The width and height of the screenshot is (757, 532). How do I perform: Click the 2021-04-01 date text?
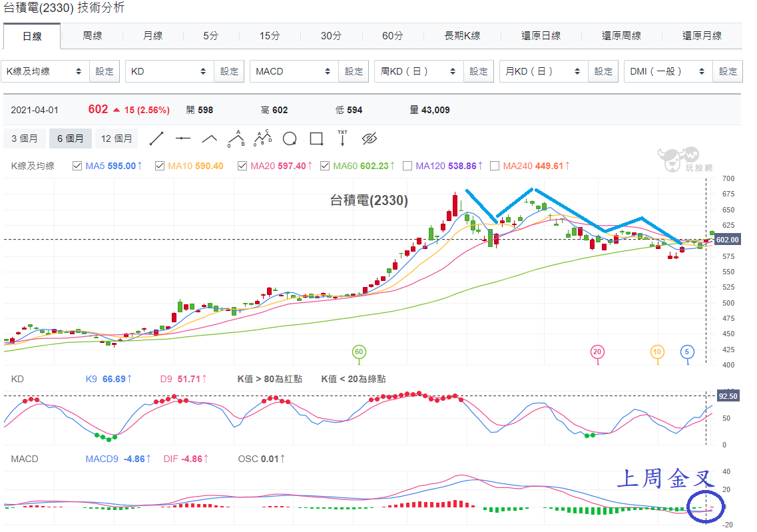pos(35,110)
